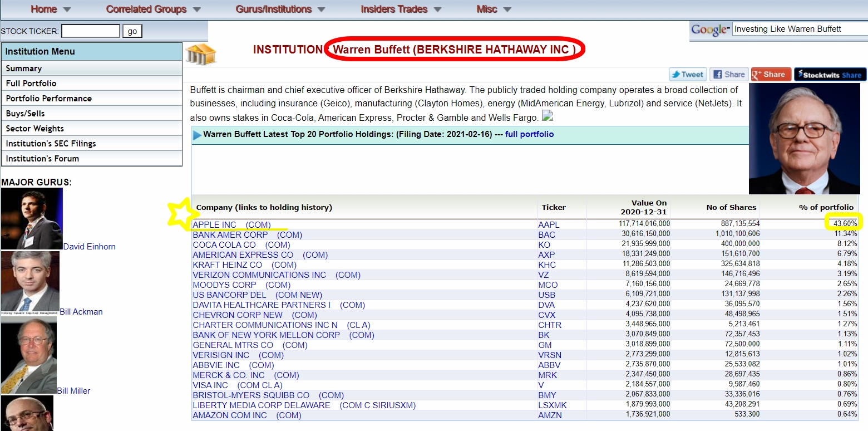Viewport: 868px width, 431px height.
Task: Open US BANCORP DEL link
Action: (257, 295)
